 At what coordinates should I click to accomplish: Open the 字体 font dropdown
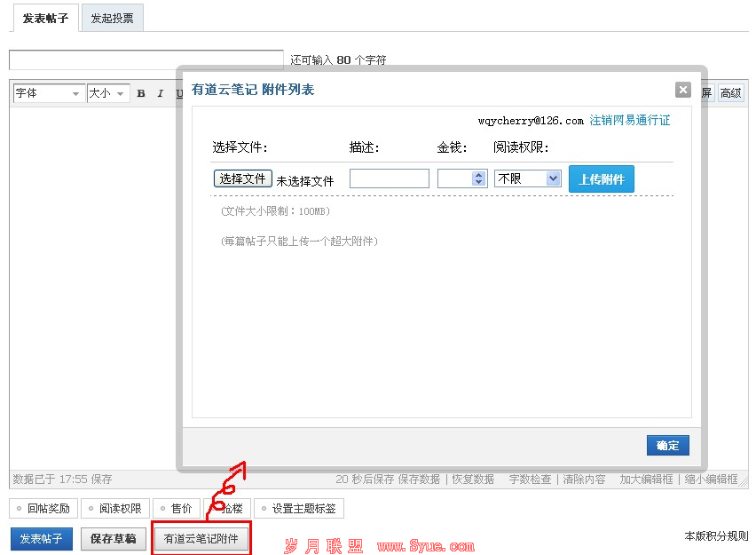[47, 92]
